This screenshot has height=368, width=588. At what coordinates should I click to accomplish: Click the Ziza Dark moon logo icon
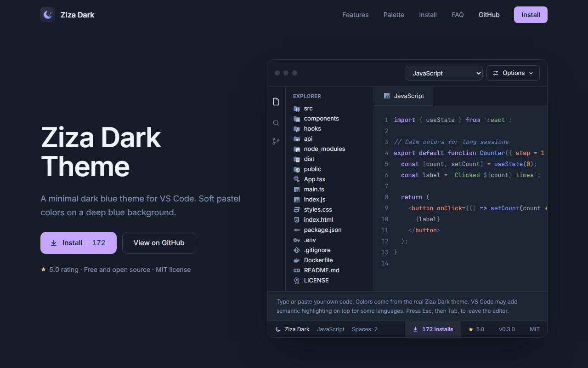[48, 15]
